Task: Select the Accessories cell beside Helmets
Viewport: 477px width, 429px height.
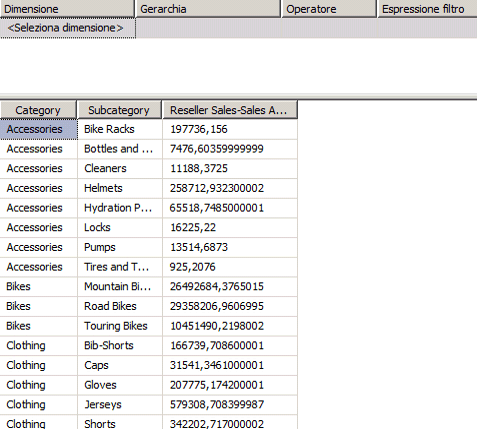Action: pyautogui.click(x=39, y=188)
